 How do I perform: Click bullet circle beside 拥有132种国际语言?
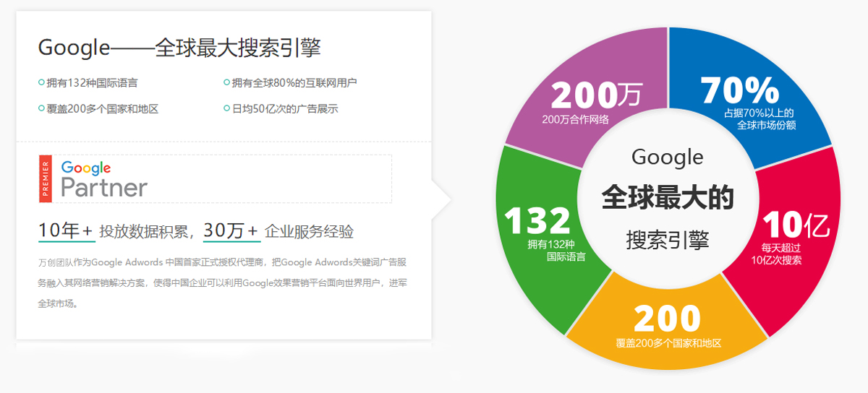pyautogui.click(x=41, y=82)
